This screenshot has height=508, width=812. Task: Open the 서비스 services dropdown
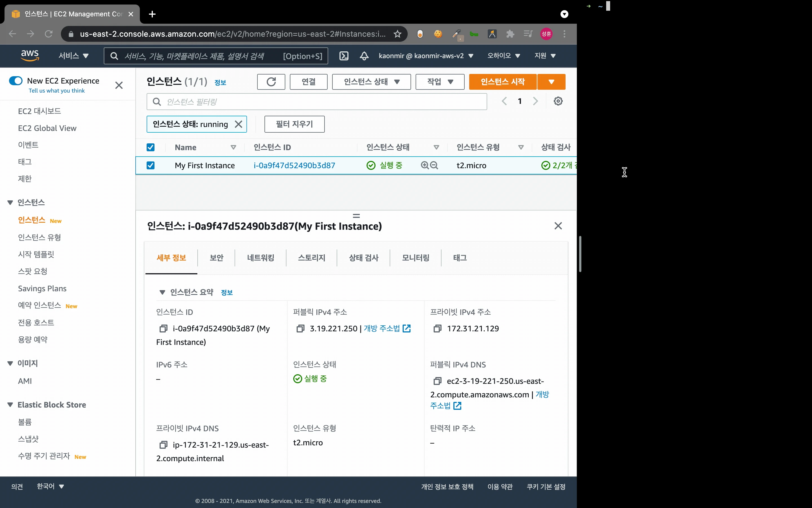pyautogui.click(x=74, y=56)
